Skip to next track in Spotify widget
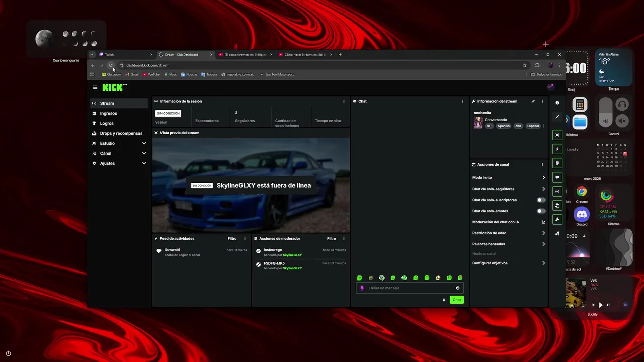The width and height of the screenshot is (644, 362). [x=608, y=305]
